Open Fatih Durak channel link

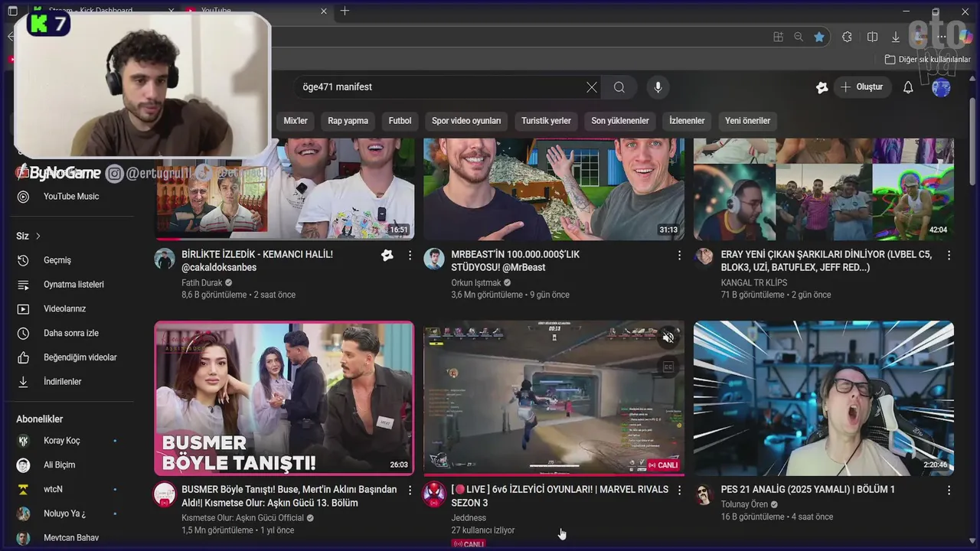tap(202, 282)
